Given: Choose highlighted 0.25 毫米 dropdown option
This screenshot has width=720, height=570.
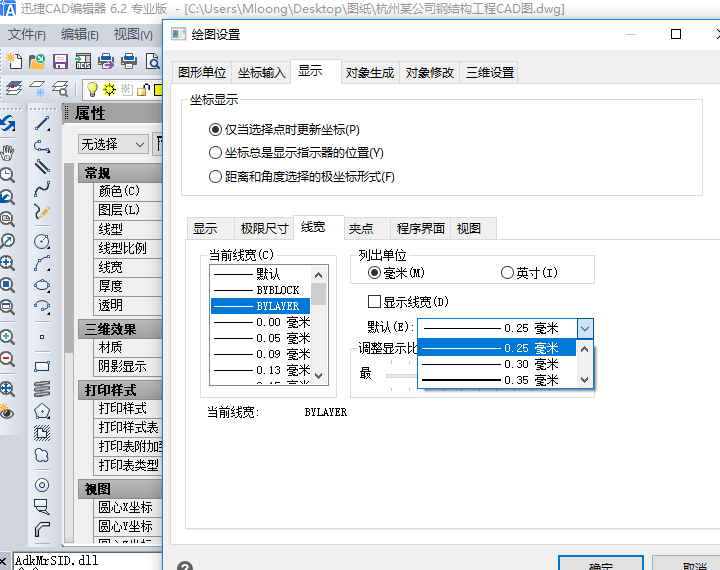Looking at the screenshot, I should tap(496, 348).
